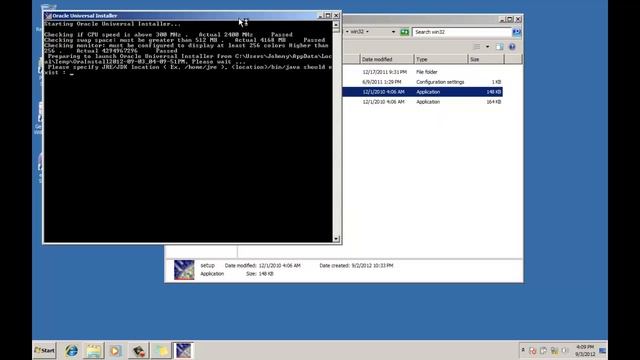
Task: Click the search magnifier button in Explorer
Action: pos(516,32)
